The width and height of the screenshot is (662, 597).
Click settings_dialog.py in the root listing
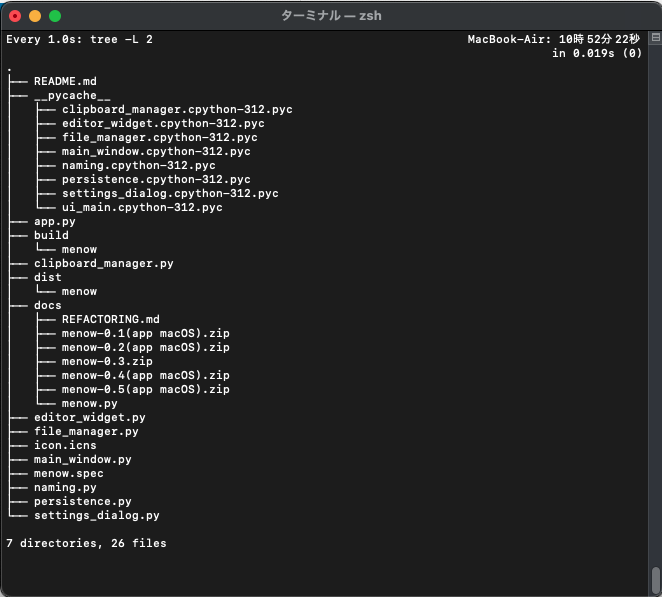97,515
